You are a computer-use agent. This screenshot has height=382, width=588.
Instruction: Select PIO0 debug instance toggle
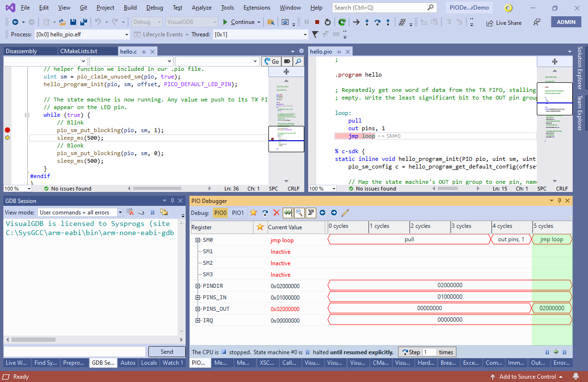(x=220, y=213)
